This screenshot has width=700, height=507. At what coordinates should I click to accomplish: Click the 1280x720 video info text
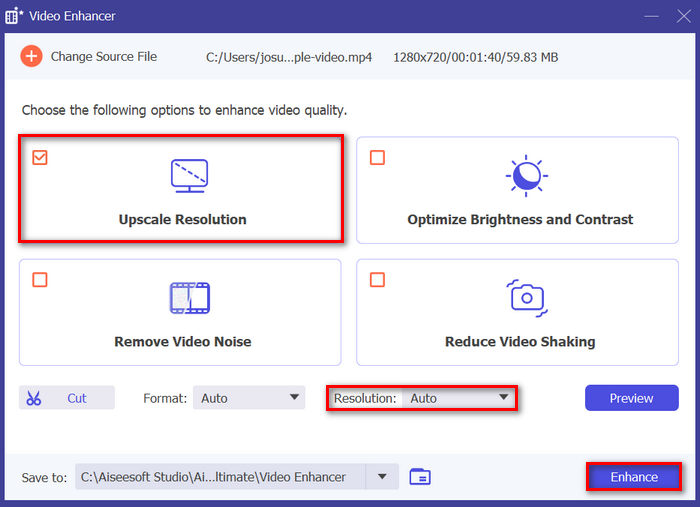coord(475,57)
